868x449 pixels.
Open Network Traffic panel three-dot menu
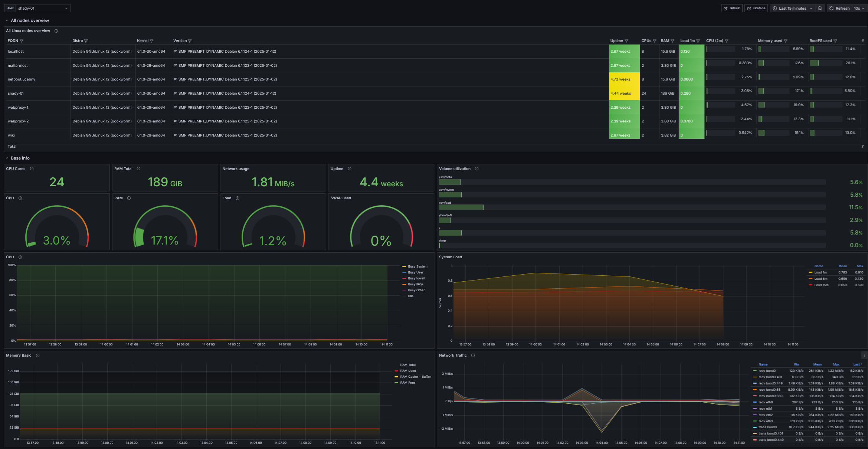[x=864, y=355]
